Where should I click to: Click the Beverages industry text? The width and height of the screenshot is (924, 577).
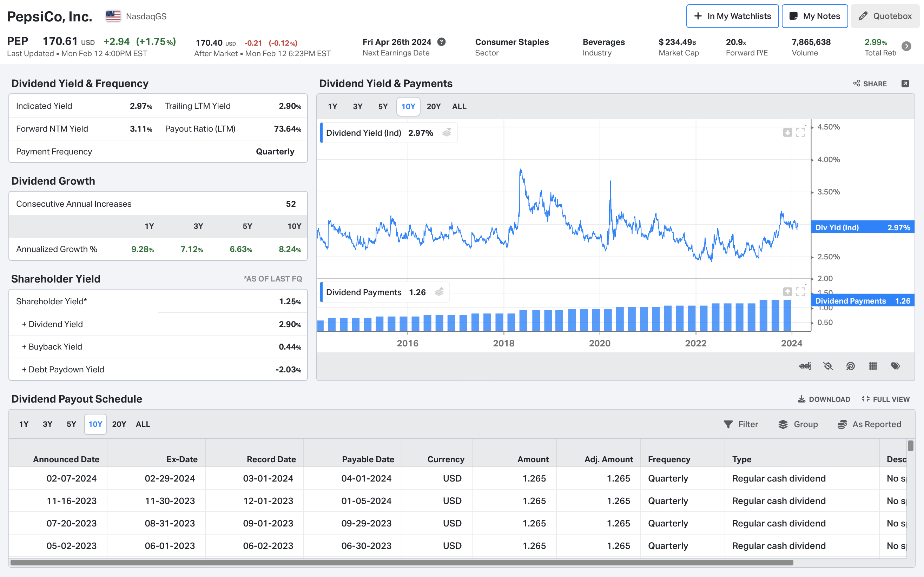click(603, 42)
